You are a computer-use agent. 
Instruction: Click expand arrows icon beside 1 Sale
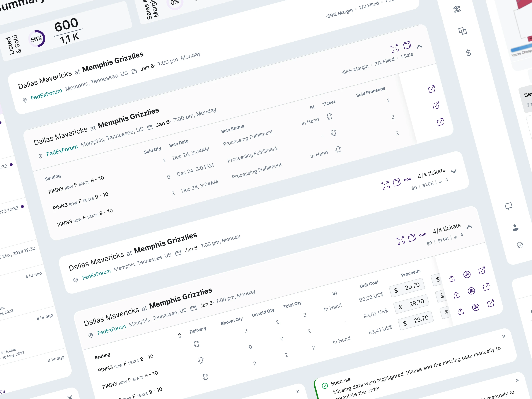point(395,49)
